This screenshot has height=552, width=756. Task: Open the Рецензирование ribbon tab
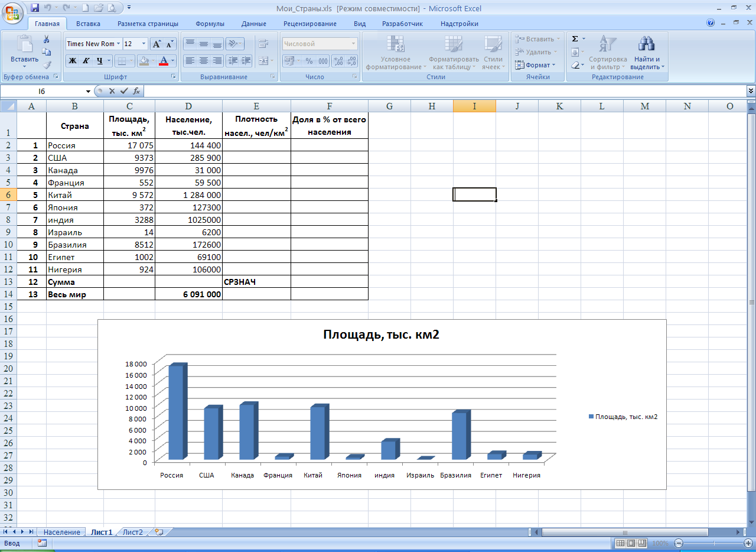pyautogui.click(x=310, y=24)
